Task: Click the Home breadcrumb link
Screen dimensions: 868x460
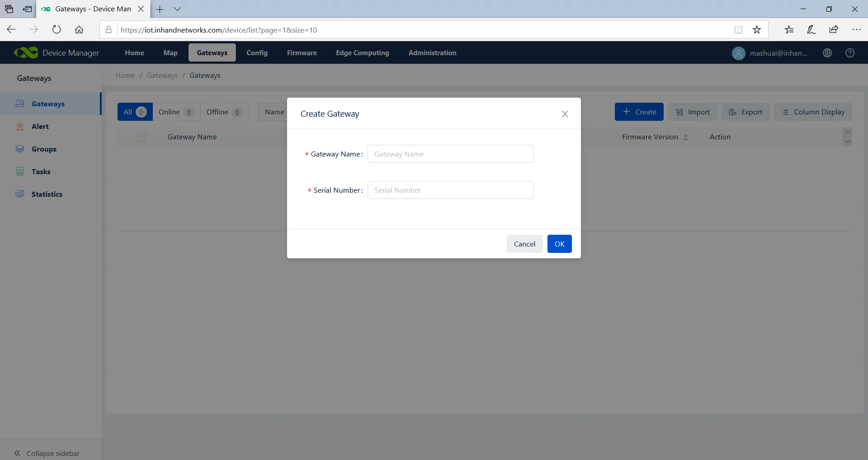Action: 125,75
